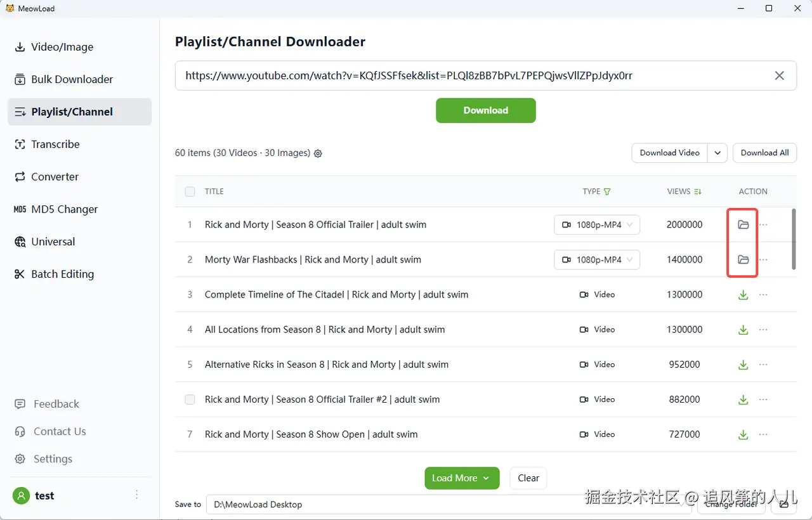Open the MD5 Changer tool

(x=79, y=209)
